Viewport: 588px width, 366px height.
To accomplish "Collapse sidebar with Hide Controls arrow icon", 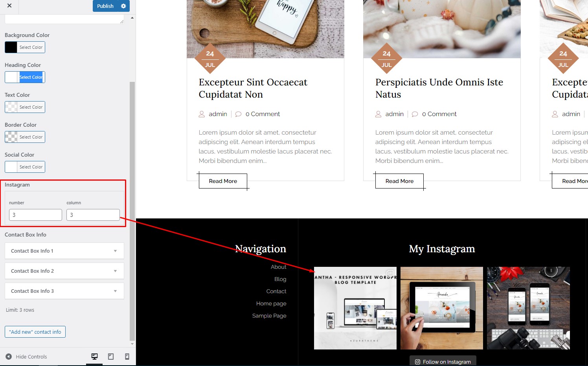I will (x=9, y=357).
